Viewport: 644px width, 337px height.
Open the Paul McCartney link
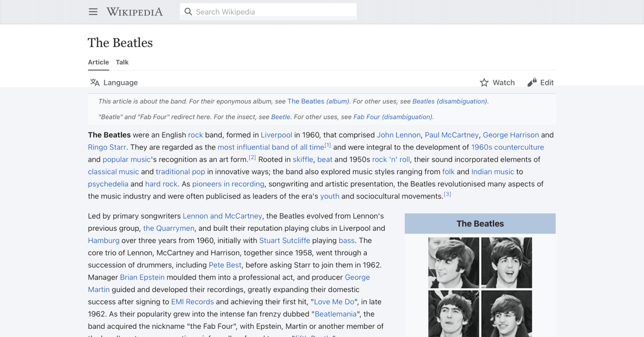(x=452, y=135)
